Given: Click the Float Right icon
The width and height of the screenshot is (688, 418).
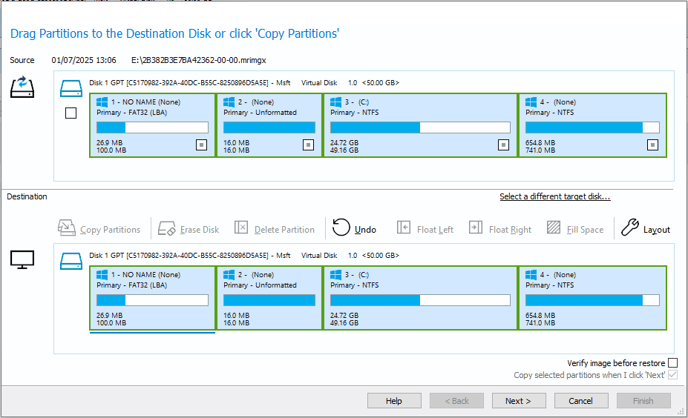Looking at the screenshot, I should point(476,229).
